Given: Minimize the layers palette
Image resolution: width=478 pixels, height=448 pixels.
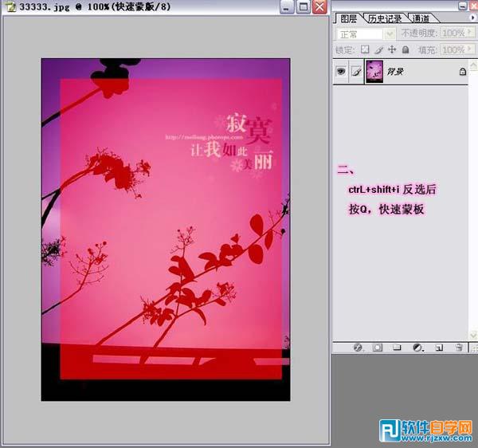Looking at the screenshot, I should click(x=462, y=6).
